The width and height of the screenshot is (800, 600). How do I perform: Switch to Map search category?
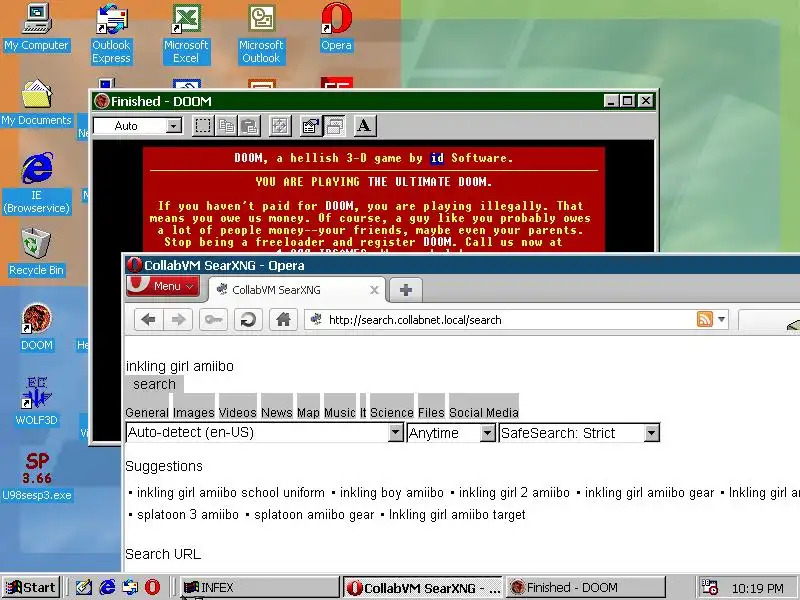(x=308, y=412)
